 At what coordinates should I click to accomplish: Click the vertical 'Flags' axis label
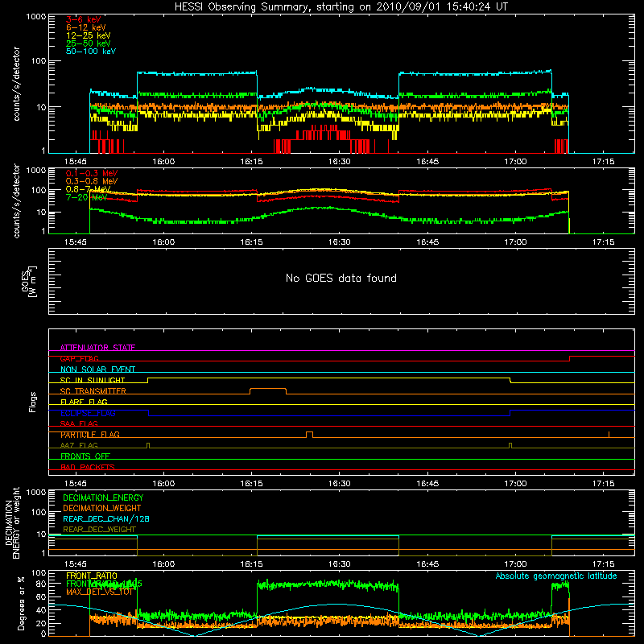32,402
